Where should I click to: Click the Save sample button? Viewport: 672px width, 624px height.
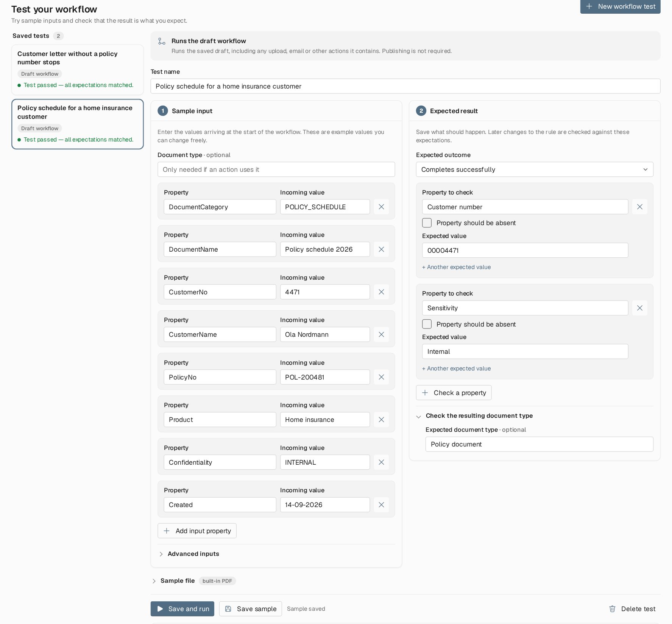[x=251, y=609]
